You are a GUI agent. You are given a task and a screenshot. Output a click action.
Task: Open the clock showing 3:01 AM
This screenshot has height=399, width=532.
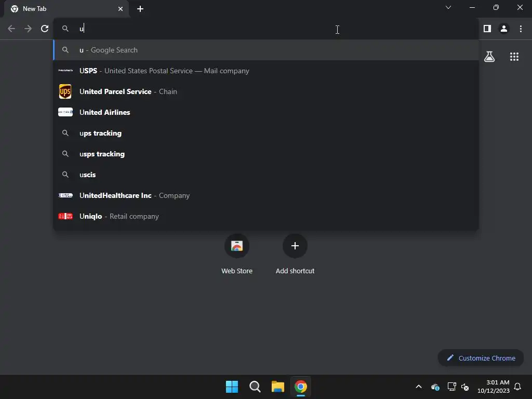(x=494, y=387)
